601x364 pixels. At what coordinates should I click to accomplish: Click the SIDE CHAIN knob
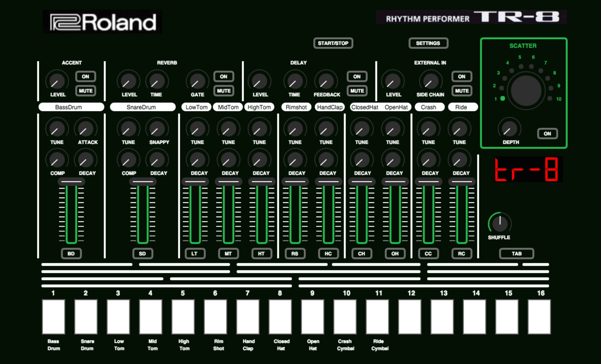pos(431,81)
